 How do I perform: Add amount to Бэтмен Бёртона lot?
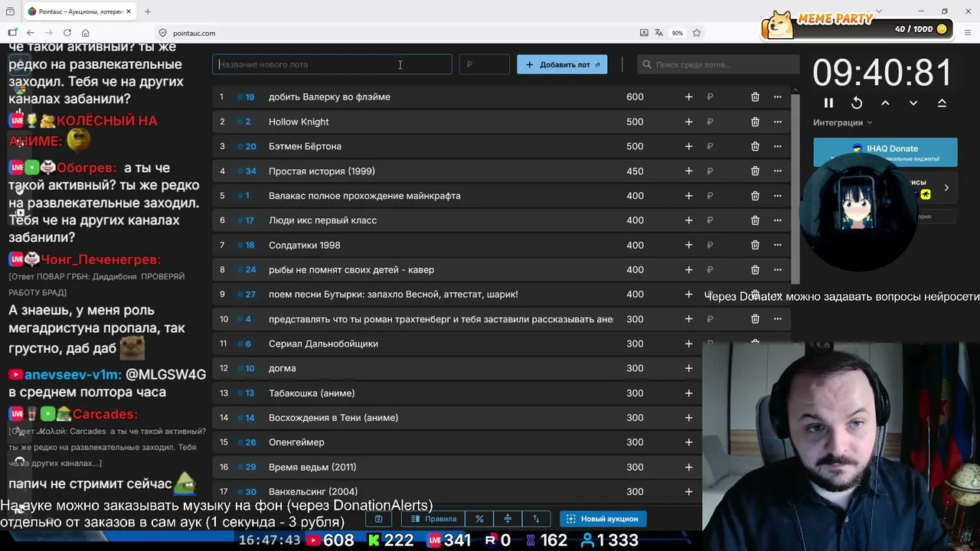click(x=688, y=146)
